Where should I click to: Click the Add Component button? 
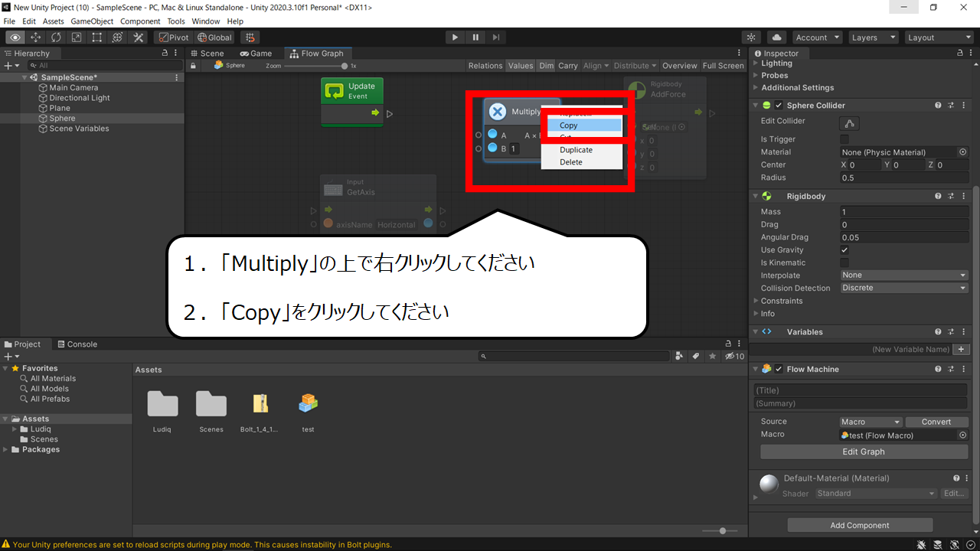pos(860,526)
